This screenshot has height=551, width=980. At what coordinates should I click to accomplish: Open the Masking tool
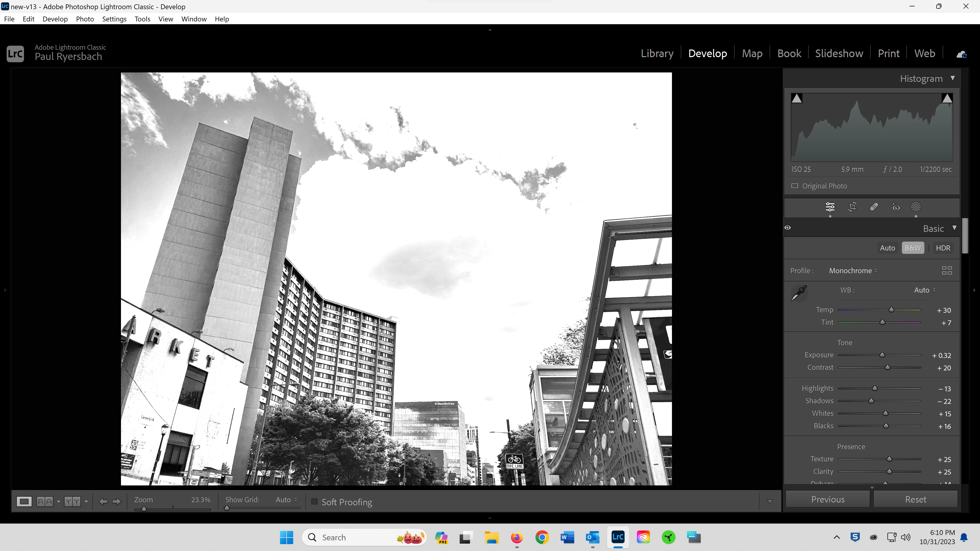tap(916, 207)
